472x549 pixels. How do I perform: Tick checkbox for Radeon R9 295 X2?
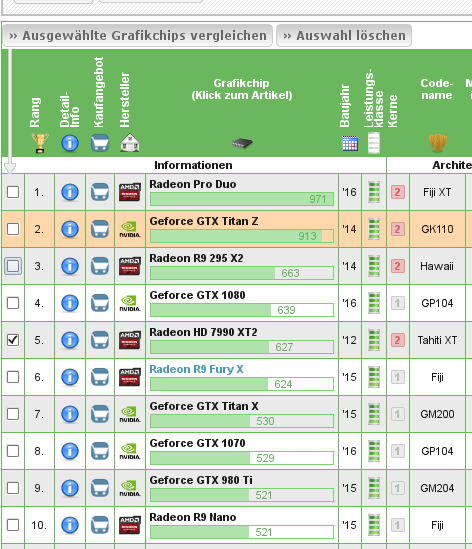click(x=13, y=266)
